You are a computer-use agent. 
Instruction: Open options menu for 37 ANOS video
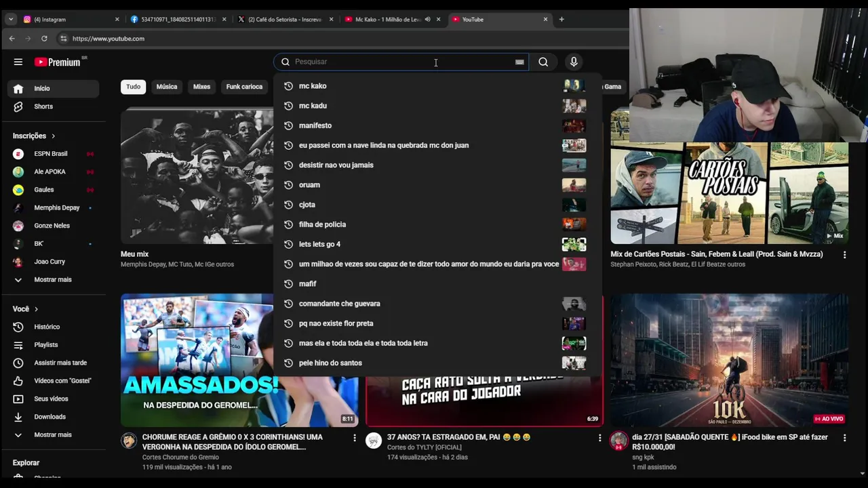tap(599, 438)
